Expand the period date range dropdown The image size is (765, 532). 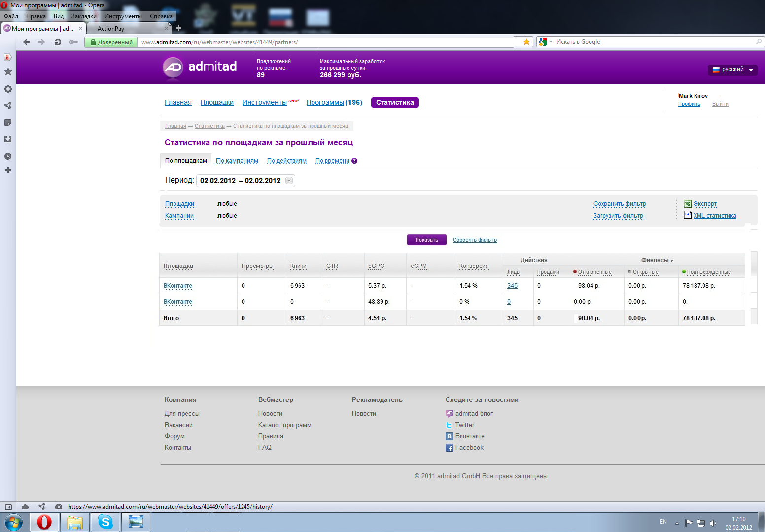(289, 181)
